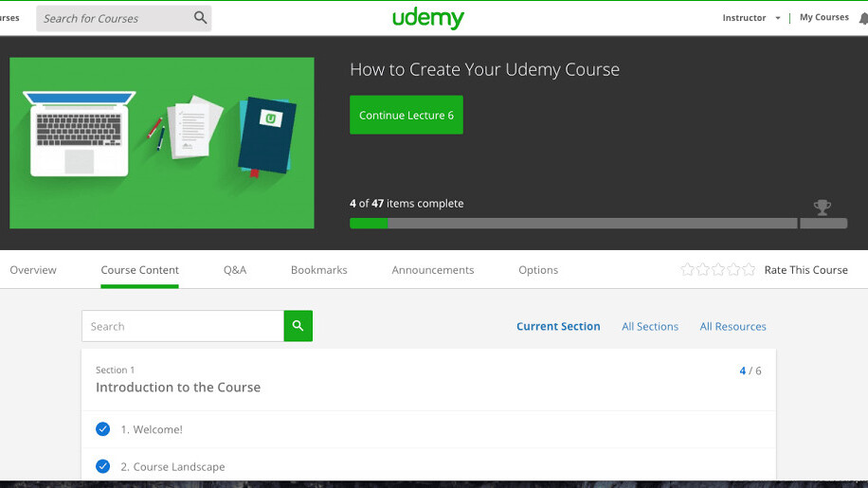Image resolution: width=868 pixels, height=488 pixels.
Task: Click Continue Lecture 6 button
Action: (x=406, y=115)
